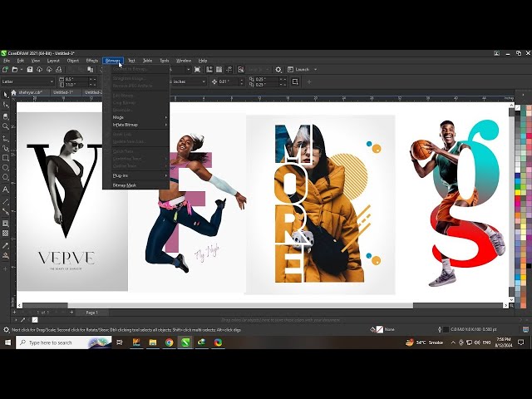Select the Rectangle tool
Screen dimensions: 532x399
coord(6,158)
